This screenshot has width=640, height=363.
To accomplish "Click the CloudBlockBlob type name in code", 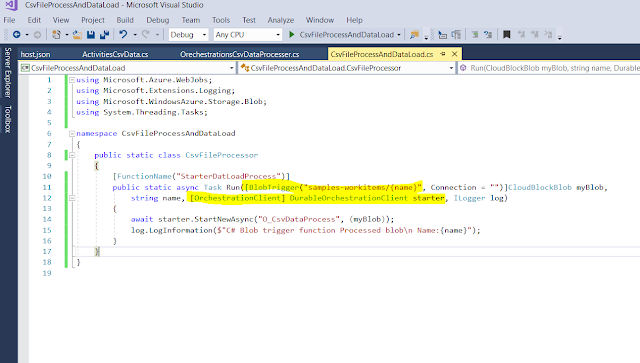I will coord(540,187).
